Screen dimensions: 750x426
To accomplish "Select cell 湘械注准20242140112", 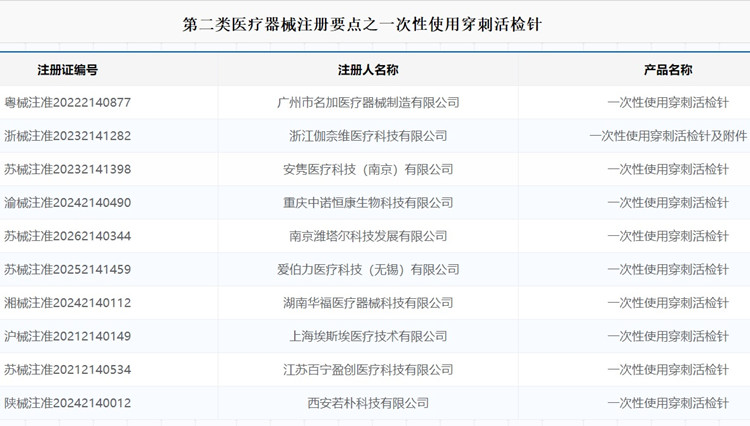I will [x=67, y=303].
